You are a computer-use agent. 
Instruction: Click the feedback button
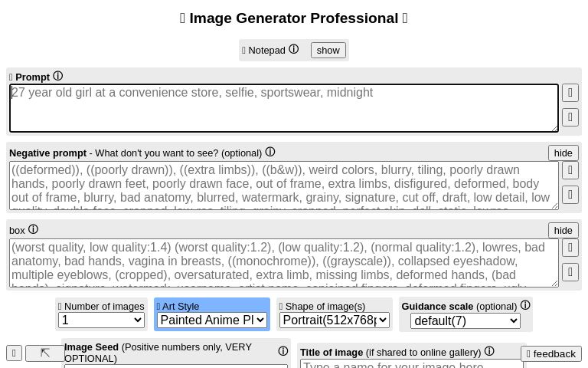550,353
